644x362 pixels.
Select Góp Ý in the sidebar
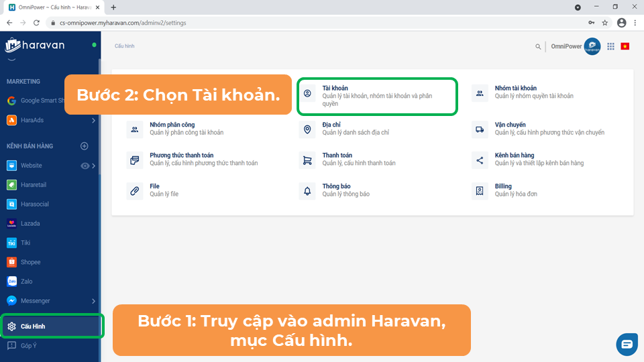click(28, 346)
